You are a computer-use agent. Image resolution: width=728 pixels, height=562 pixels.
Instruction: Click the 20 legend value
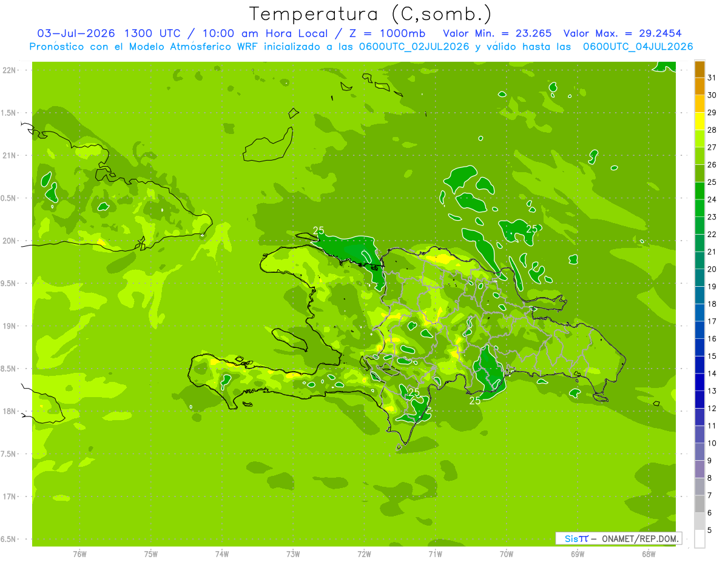[x=712, y=269]
